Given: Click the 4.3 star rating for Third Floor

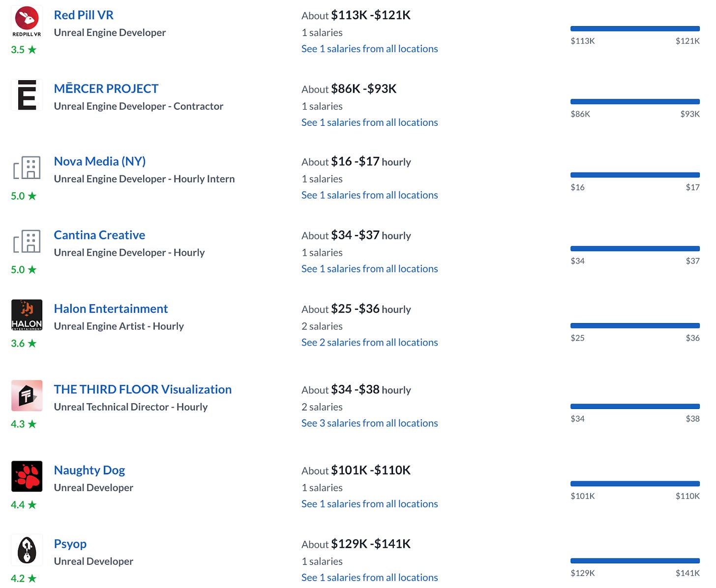Looking at the screenshot, I should (24, 424).
